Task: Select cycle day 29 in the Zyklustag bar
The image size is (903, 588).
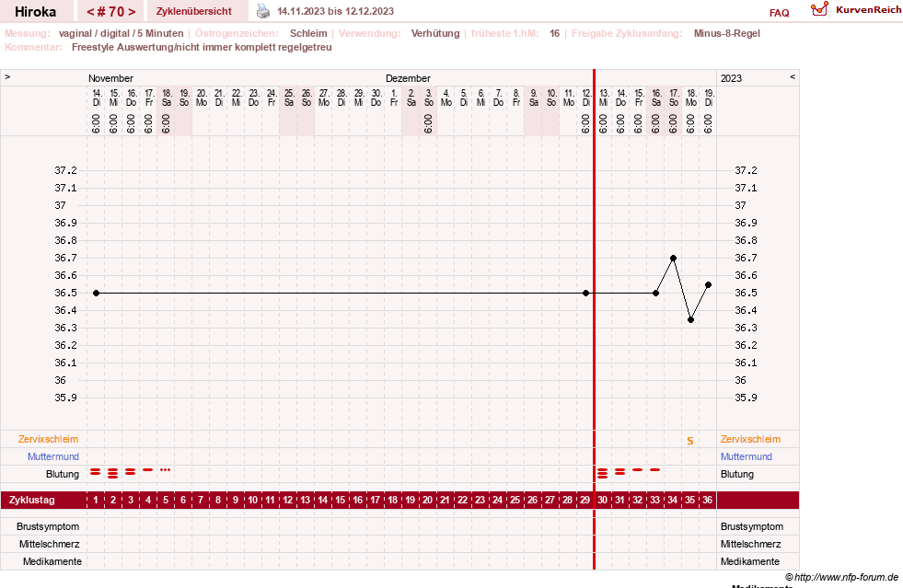Action: (585, 500)
